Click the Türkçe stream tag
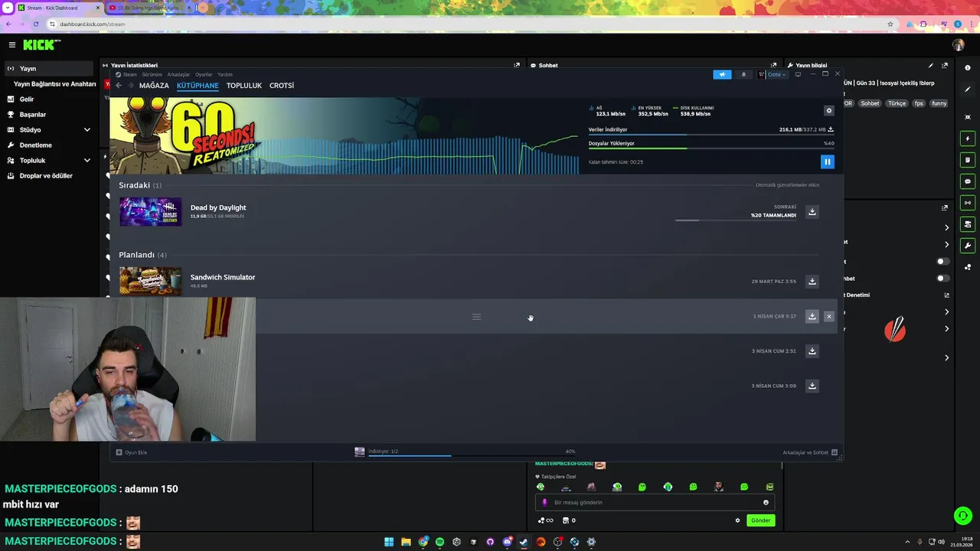 pos(897,103)
